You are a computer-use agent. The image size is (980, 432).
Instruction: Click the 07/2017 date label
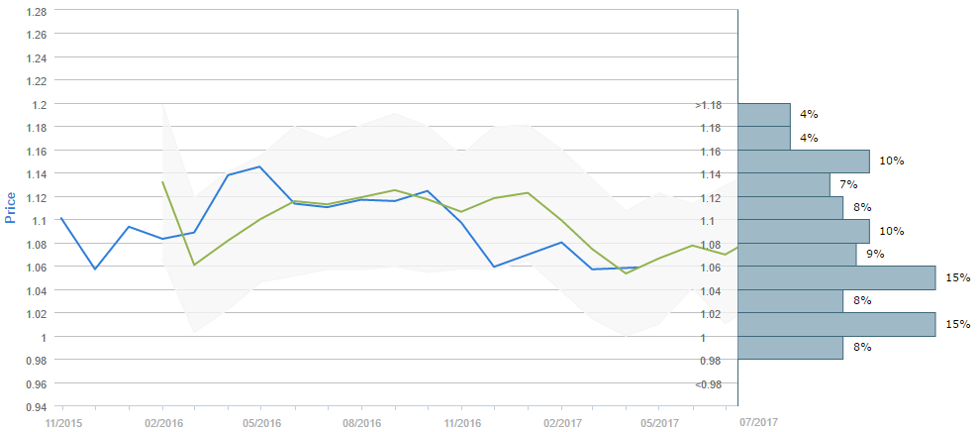coord(759,422)
